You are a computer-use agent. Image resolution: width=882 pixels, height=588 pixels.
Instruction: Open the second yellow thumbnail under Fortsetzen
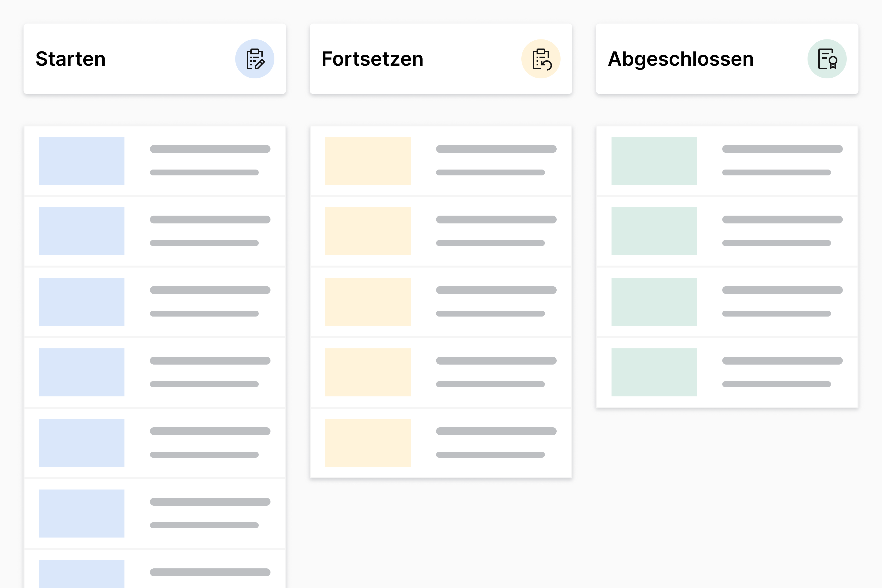click(368, 231)
